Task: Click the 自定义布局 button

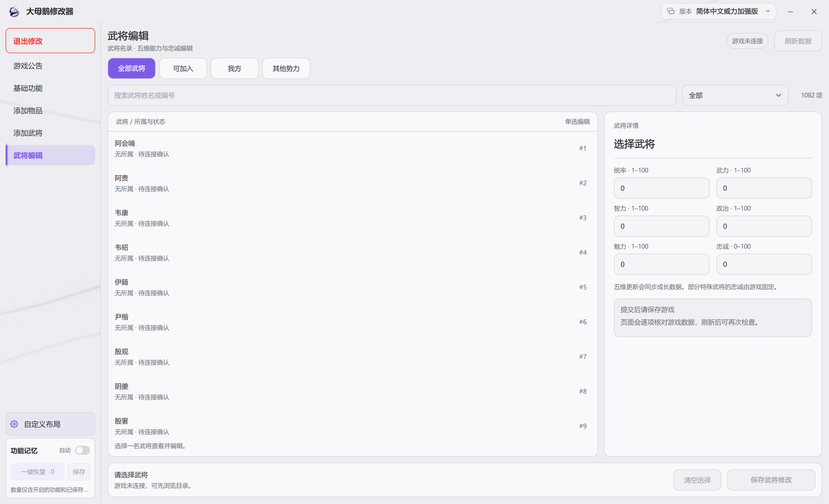Action: coord(50,424)
